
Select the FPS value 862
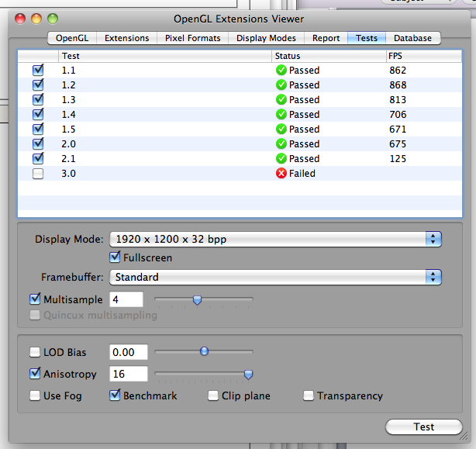tap(398, 70)
